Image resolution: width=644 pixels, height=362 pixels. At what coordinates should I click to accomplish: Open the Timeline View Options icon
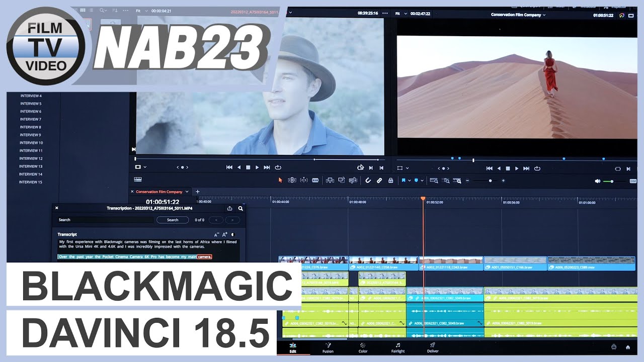[x=137, y=179]
